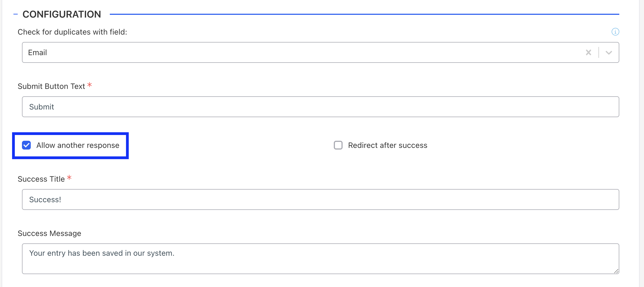The width and height of the screenshot is (644, 287).
Task: Click inside the Success Message textarea
Action: (x=320, y=259)
